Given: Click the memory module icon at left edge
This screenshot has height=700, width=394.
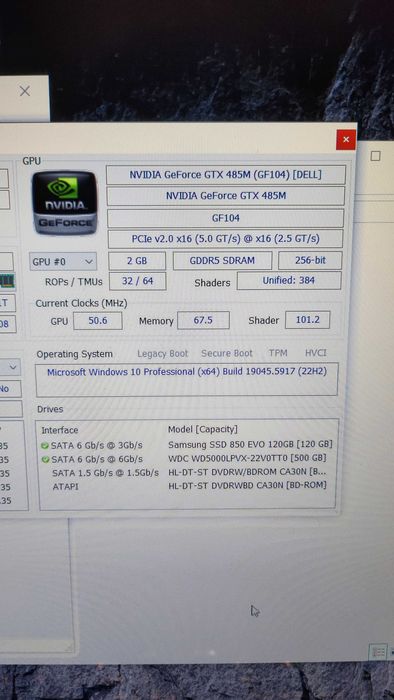Looking at the screenshot, I should (x=7, y=281).
